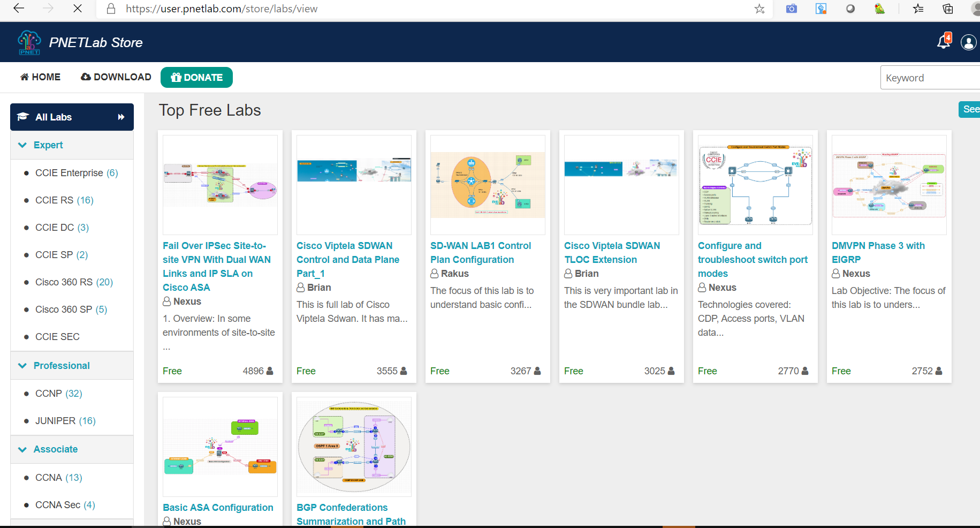Open Cisco Viptela SDWAN Control and Data Plane link
980x528 pixels.
[348, 260]
